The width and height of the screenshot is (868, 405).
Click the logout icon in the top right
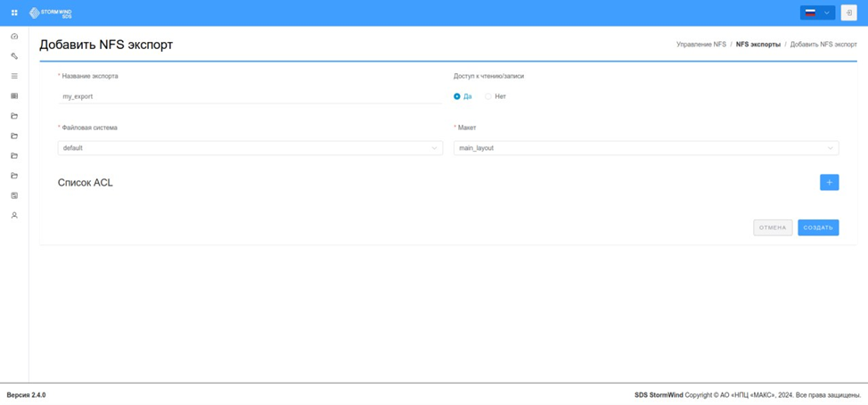tap(848, 12)
